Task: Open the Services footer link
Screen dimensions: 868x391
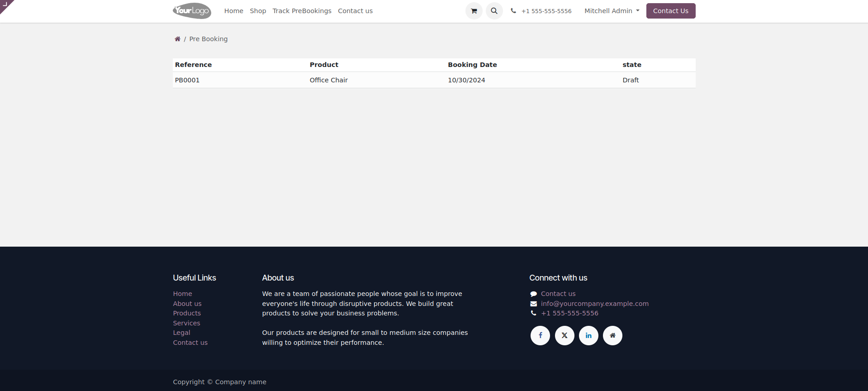Action: 186,323
